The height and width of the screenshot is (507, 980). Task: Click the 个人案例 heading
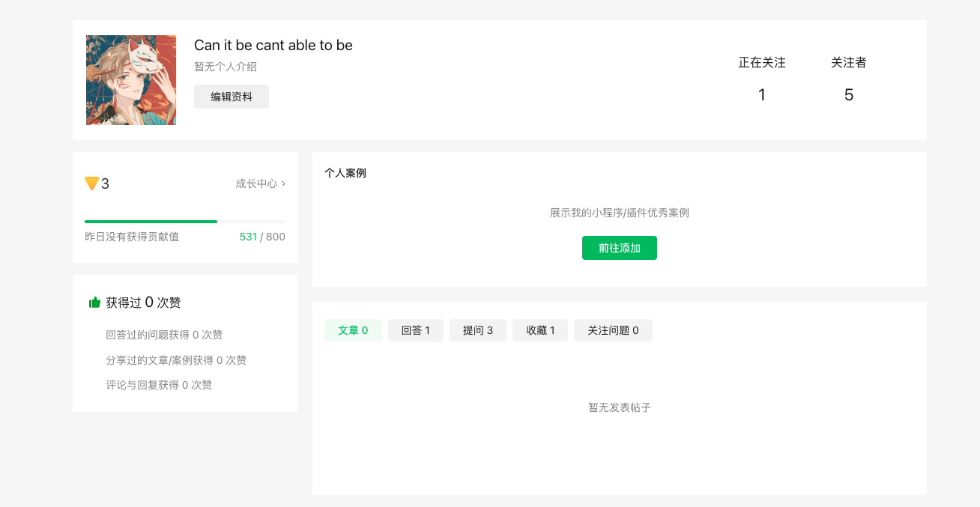345,173
